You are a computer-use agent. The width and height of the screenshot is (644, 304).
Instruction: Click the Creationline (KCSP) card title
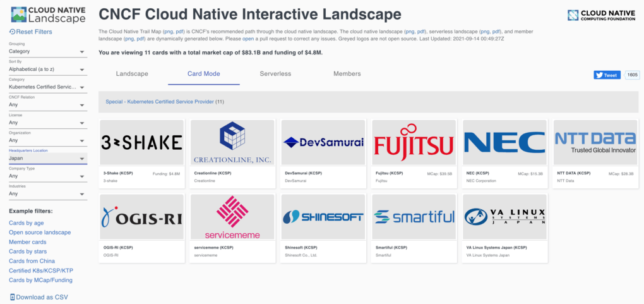(x=212, y=173)
